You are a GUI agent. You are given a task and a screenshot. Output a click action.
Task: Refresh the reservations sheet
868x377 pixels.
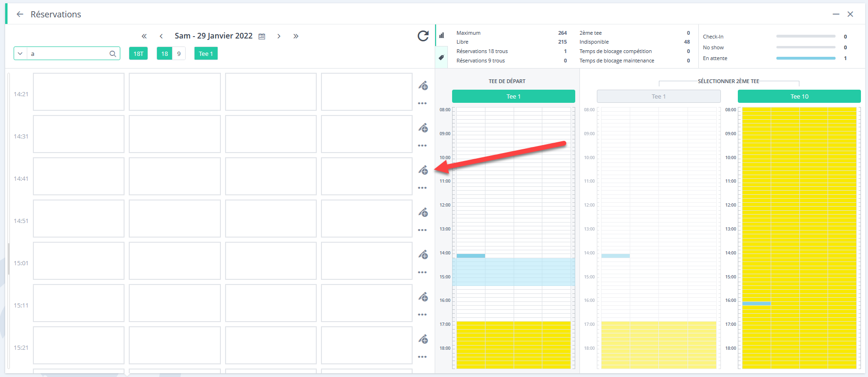[x=423, y=36]
